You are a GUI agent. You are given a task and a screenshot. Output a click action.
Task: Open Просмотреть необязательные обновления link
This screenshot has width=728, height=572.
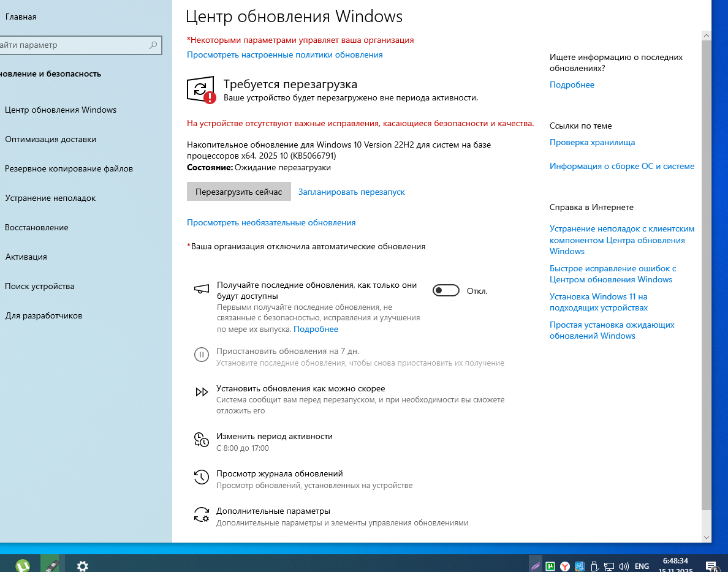tap(271, 223)
